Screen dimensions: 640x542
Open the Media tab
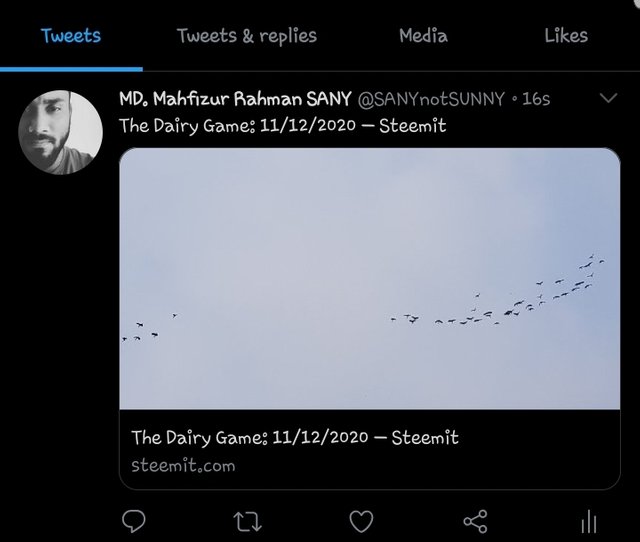[423, 36]
